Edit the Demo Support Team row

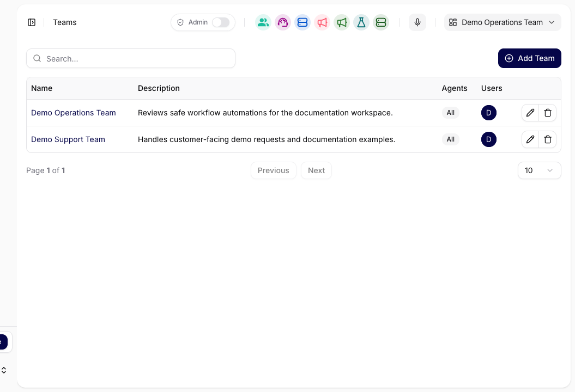pos(530,139)
